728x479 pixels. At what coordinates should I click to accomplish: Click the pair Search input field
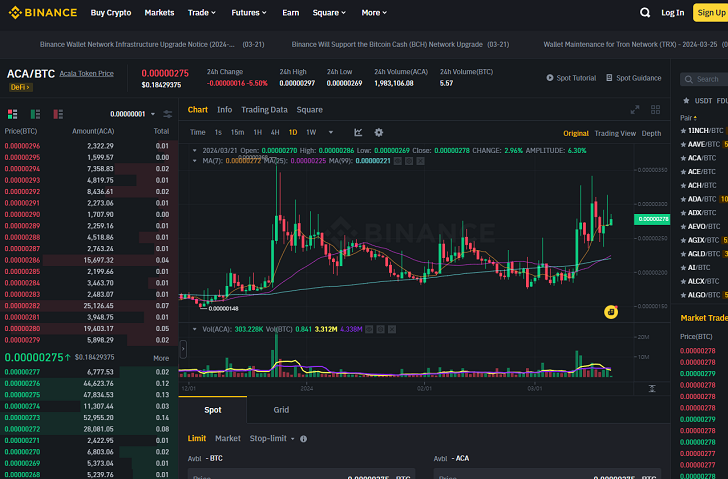[x=705, y=79]
